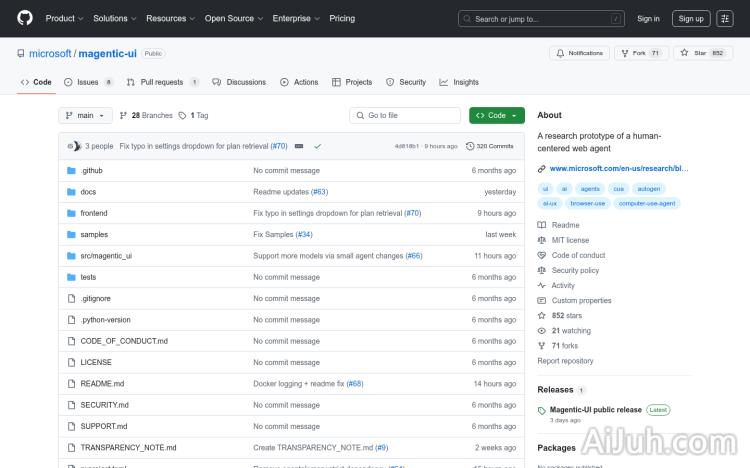Open the Discussions tab
The width and height of the screenshot is (750, 468).
pos(239,82)
